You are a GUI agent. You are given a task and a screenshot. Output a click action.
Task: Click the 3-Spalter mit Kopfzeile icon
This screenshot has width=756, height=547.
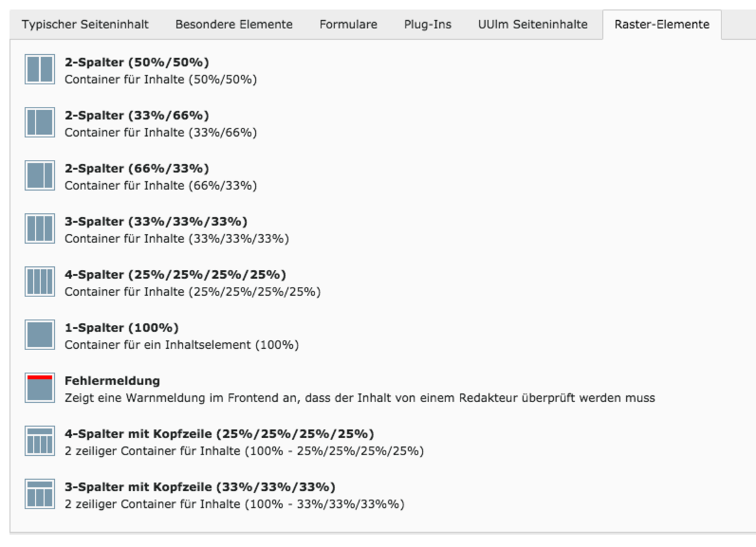point(40,494)
